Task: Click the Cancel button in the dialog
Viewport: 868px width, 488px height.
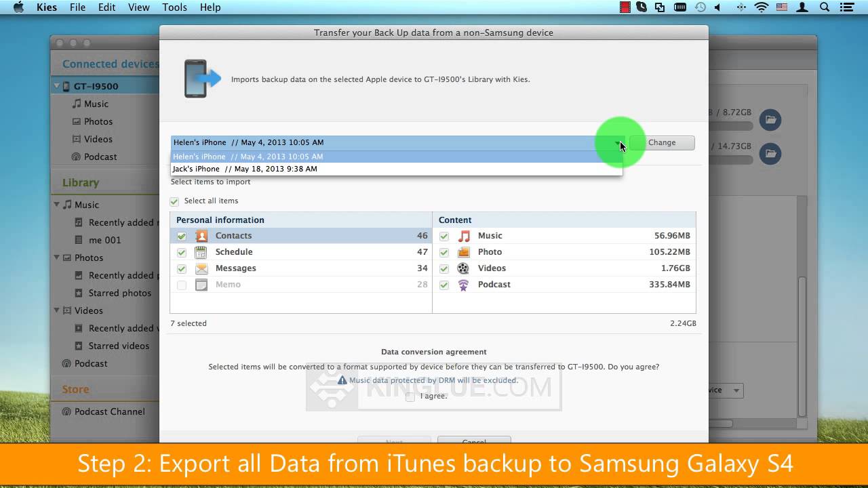Action: click(x=474, y=440)
